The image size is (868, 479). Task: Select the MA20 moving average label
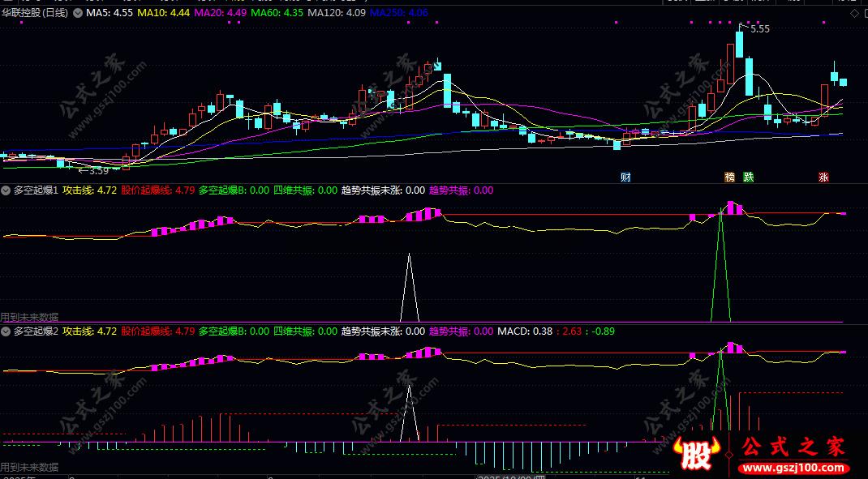coord(221,12)
